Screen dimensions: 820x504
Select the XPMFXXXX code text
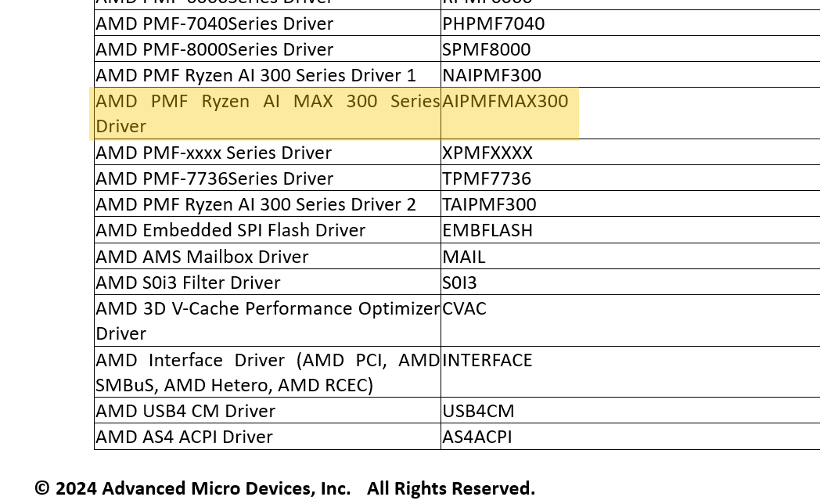tap(487, 153)
